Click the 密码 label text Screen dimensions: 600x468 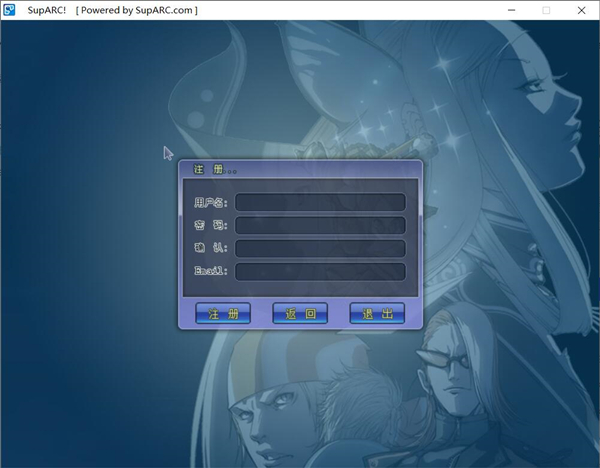[211, 226]
